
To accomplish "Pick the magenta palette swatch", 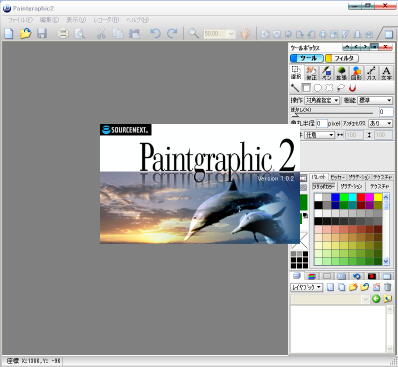I will (x=369, y=197).
